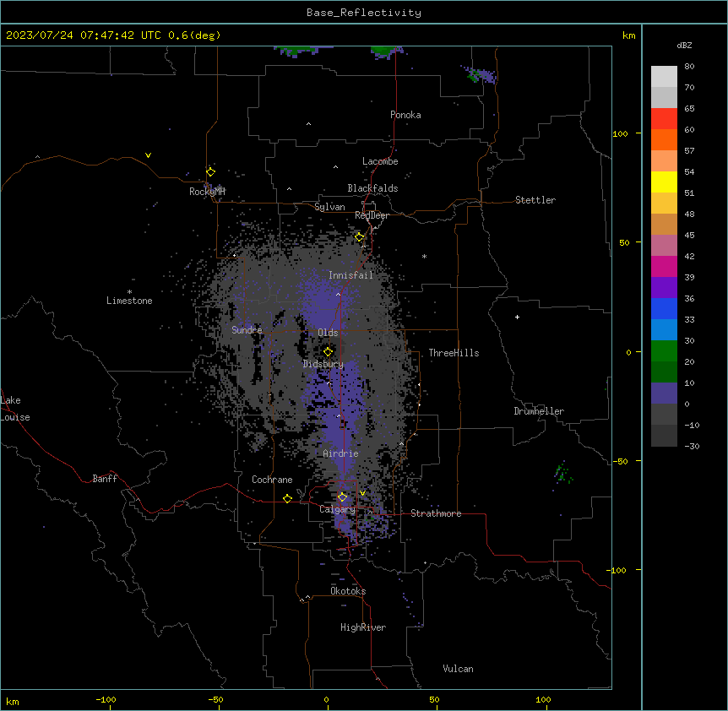Image resolution: width=728 pixels, height=711 pixels.
Task: Click the RockyMH town label
Action: [x=207, y=191]
